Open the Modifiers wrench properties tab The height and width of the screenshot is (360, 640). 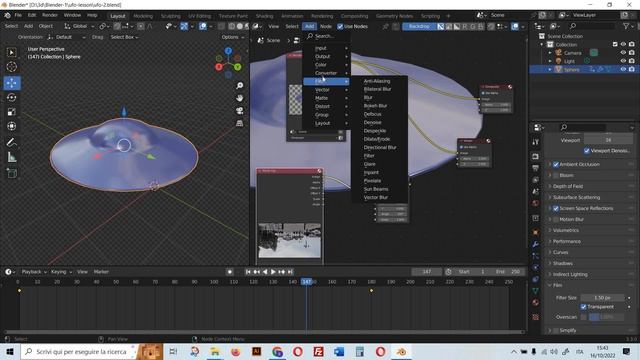coord(536,244)
